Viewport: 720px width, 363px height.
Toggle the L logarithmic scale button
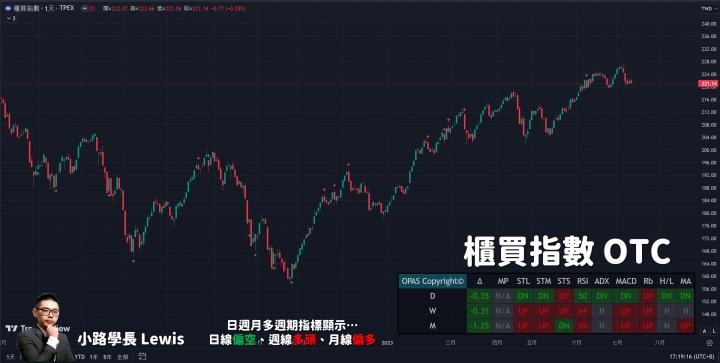(x=714, y=331)
